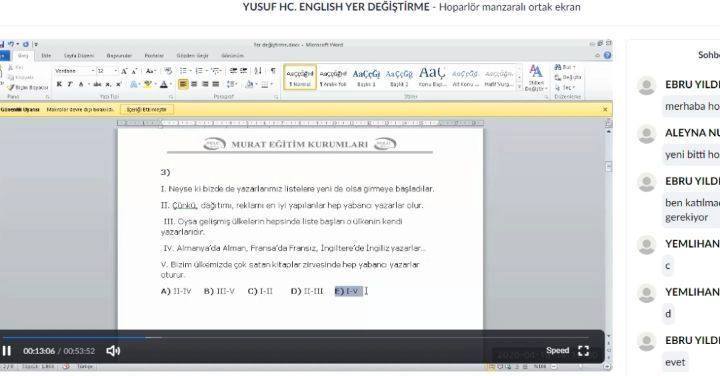
Task: Switch the video to fullscreen mode
Action: coord(584,351)
